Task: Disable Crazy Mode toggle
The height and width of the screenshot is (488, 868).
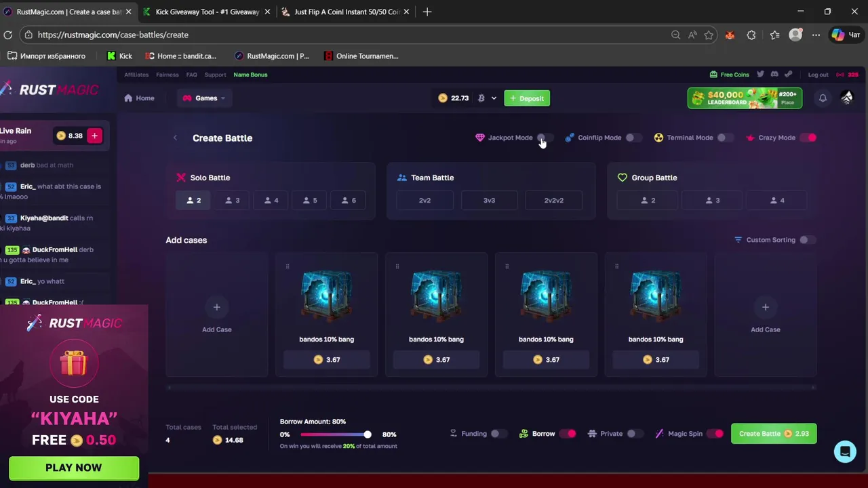Action: point(808,138)
